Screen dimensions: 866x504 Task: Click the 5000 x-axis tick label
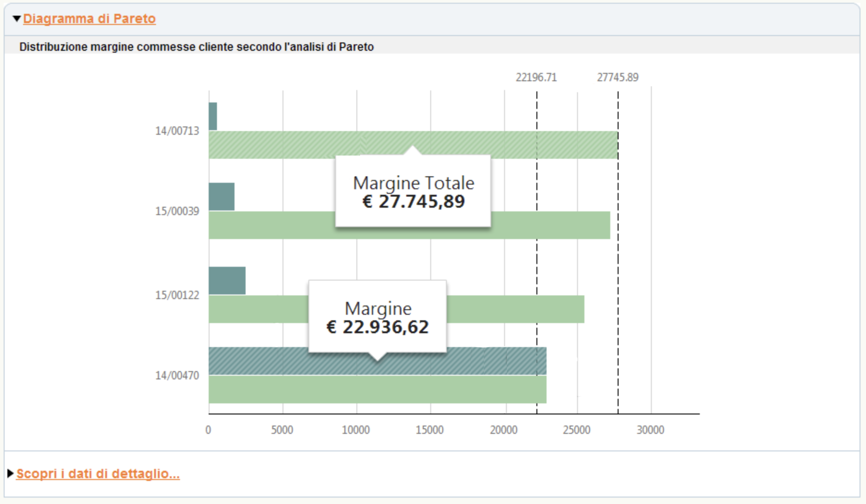click(x=282, y=430)
